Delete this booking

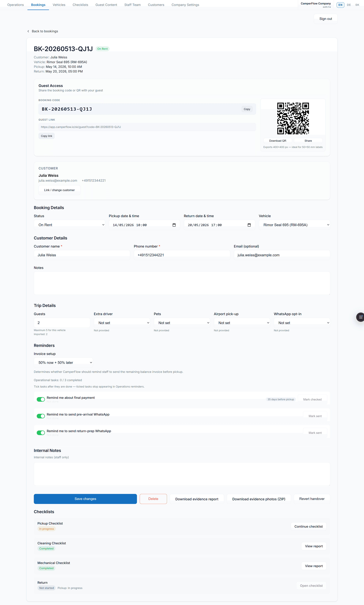tap(153, 499)
